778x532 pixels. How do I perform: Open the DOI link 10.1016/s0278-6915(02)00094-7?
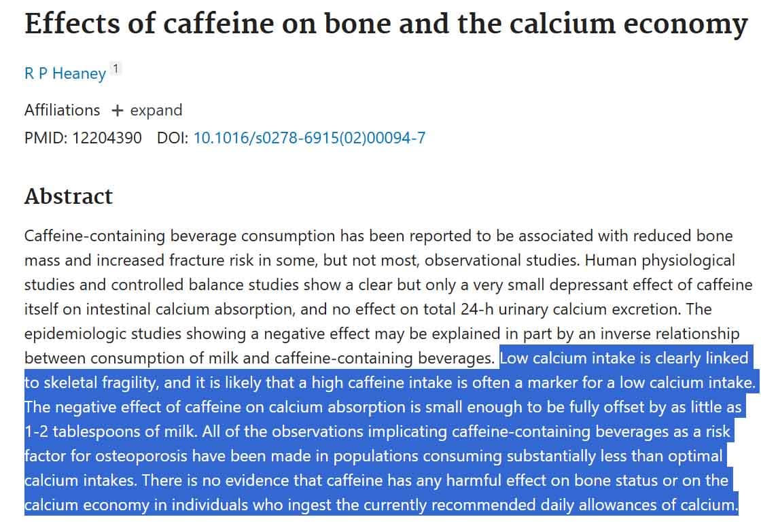(x=309, y=138)
